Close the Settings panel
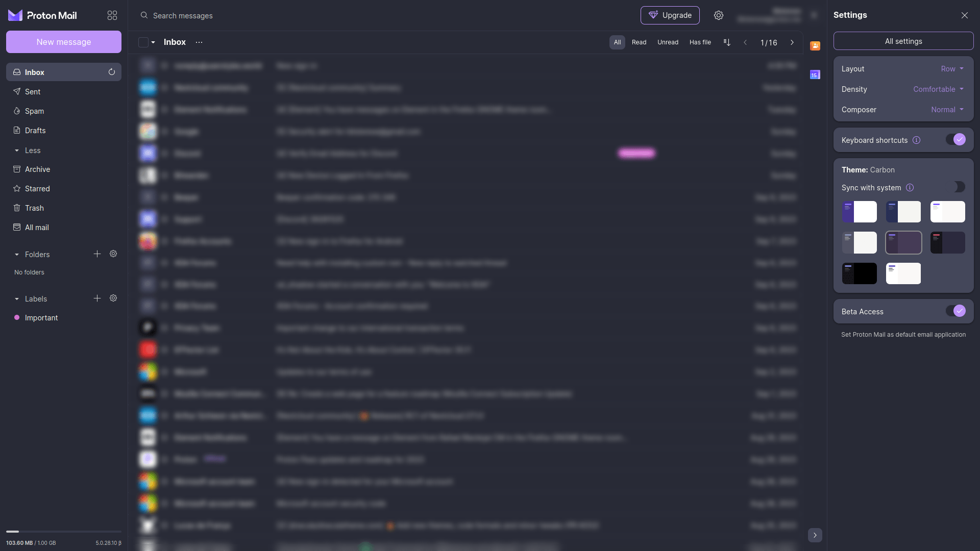 tap(965, 15)
